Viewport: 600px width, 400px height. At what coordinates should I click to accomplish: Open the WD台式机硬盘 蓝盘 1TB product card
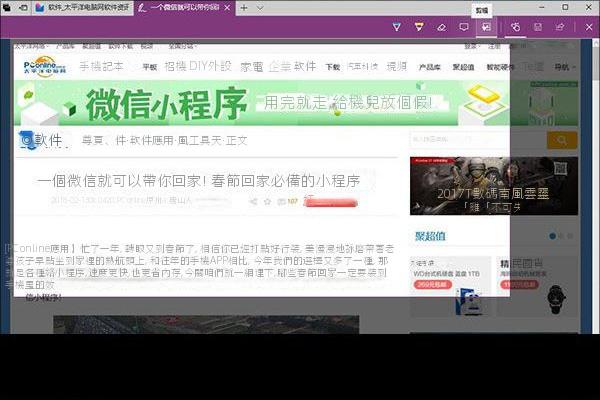click(450, 286)
